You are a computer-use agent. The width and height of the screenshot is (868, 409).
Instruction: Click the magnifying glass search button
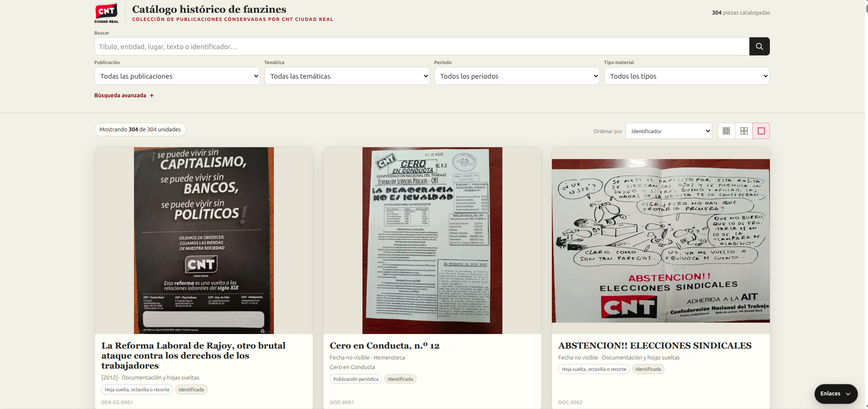click(x=759, y=46)
